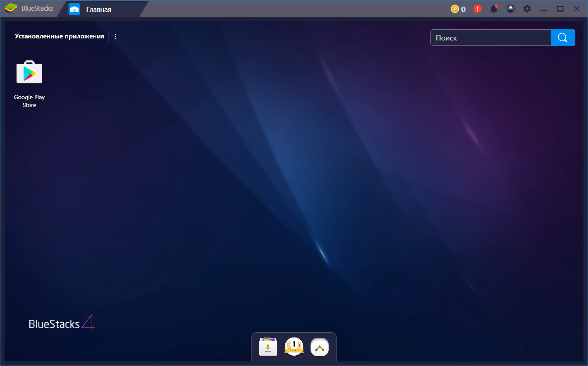Screen dimensions: 588x366
Task: Maximize the BlueStacks window
Action: point(560,9)
